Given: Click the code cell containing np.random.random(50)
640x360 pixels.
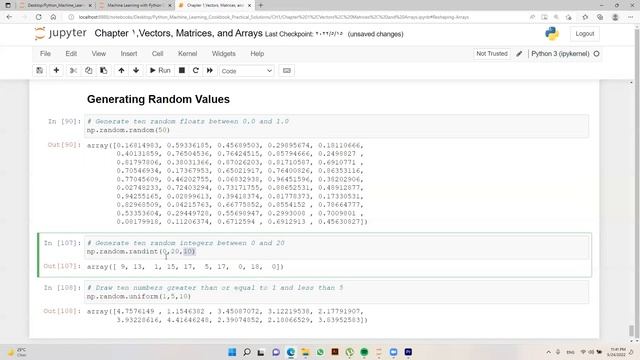Looking at the screenshot, I should 336,126.
